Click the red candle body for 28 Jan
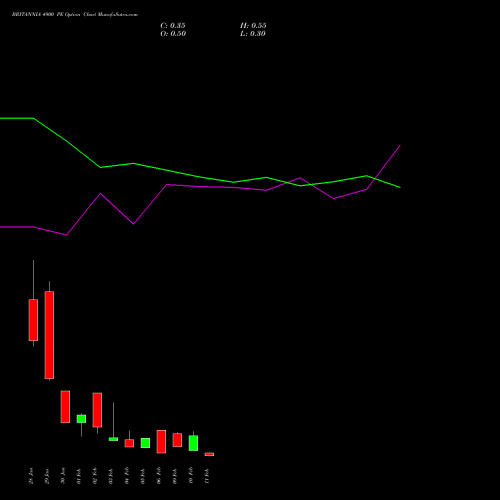 tap(33, 320)
